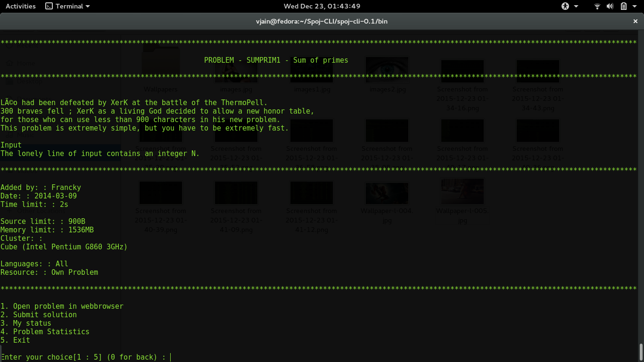Open Desktop in the background Files sidebar
644x362 pixels.
tap(30, 81)
